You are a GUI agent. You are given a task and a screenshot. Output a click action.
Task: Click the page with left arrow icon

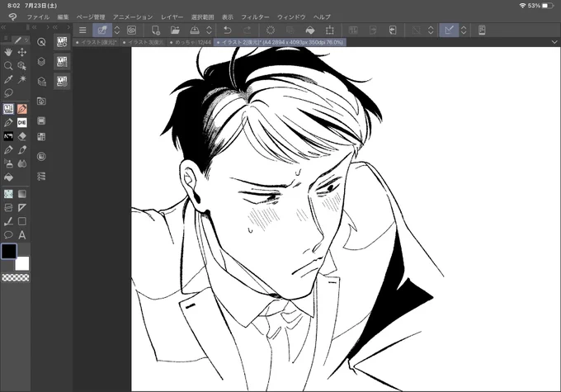coord(393,31)
